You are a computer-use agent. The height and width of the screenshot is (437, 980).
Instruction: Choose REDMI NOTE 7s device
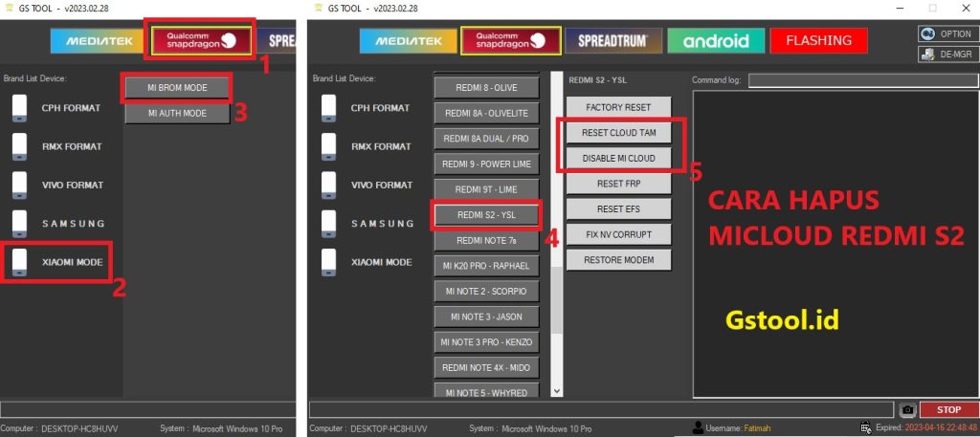pos(486,240)
